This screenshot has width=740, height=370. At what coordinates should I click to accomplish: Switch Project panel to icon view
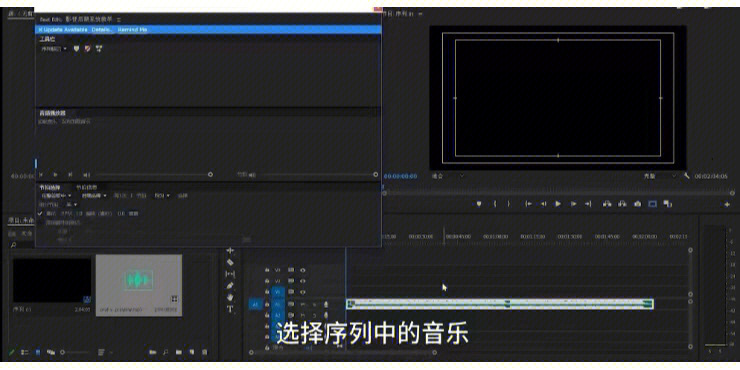[38, 352]
